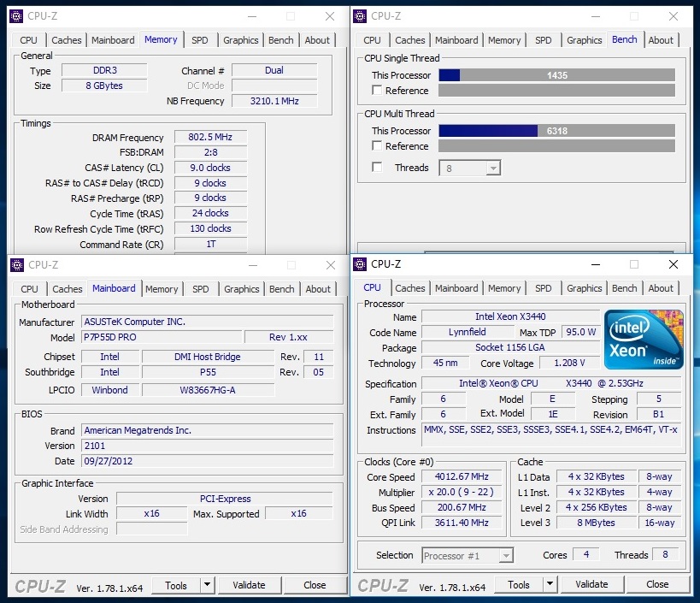
Task: Switch to Bench tab in Mainboard window
Action: [x=281, y=289]
